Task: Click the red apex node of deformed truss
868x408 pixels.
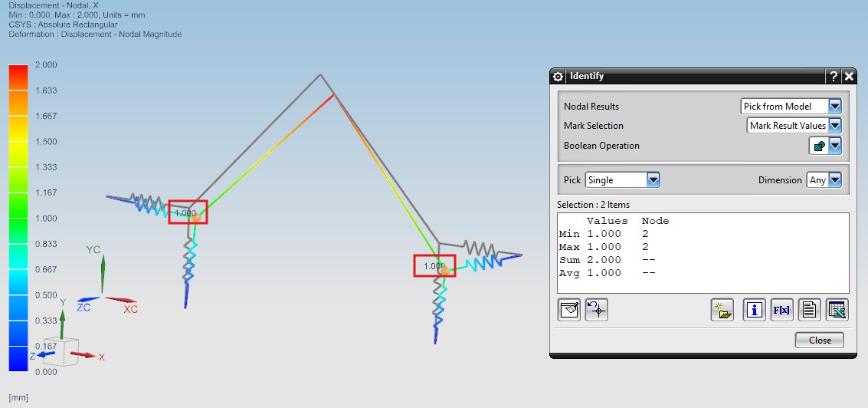Action: pyautogui.click(x=333, y=95)
